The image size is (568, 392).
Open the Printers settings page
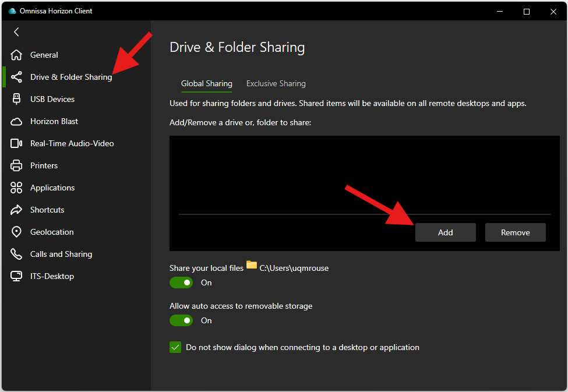pyautogui.click(x=44, y=165)
